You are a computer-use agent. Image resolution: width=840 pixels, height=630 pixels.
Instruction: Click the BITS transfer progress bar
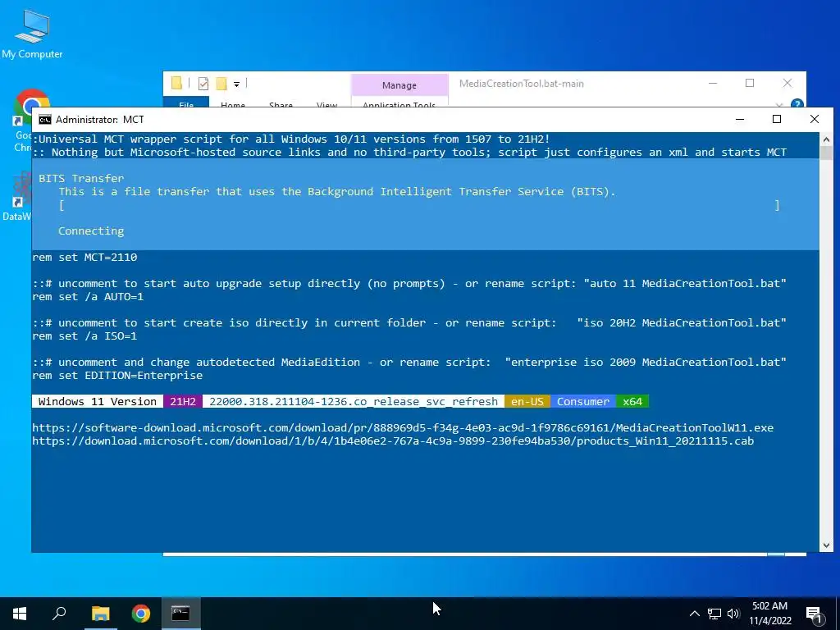(419, 205)
